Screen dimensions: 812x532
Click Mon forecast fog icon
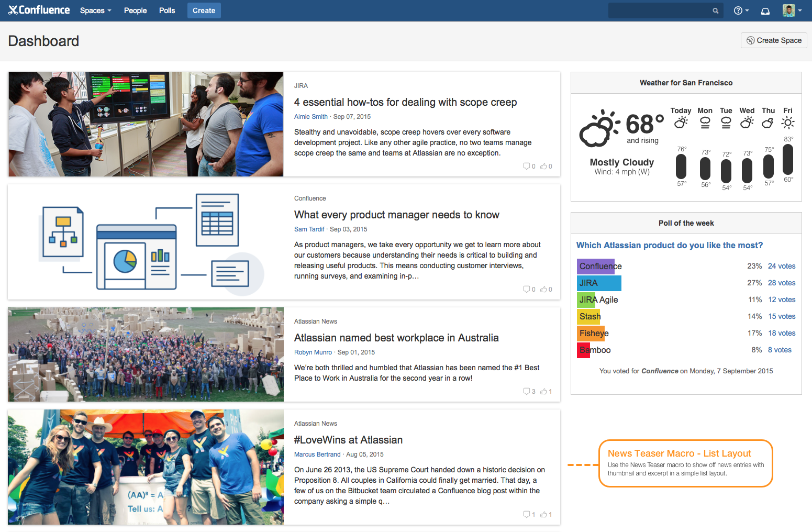(705, 123)
